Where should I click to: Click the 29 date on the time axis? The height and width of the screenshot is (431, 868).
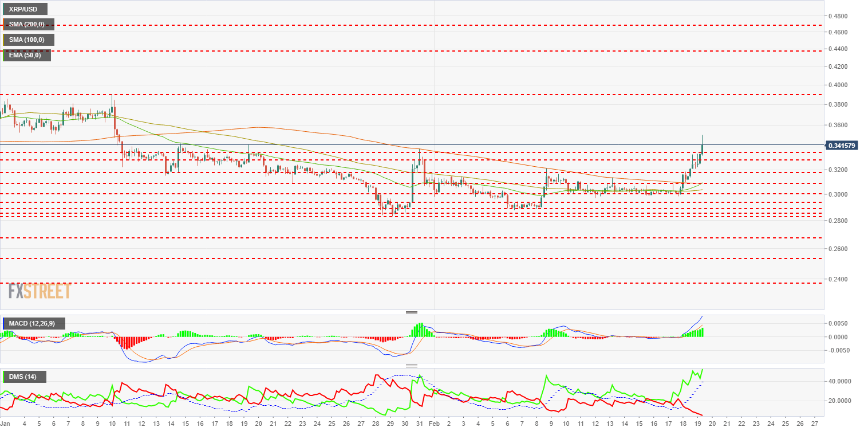coord(390,424)
